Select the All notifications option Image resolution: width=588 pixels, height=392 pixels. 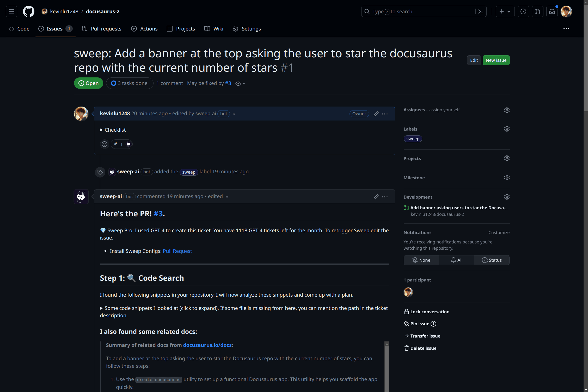pyautogui.click(x=457, y=260)
